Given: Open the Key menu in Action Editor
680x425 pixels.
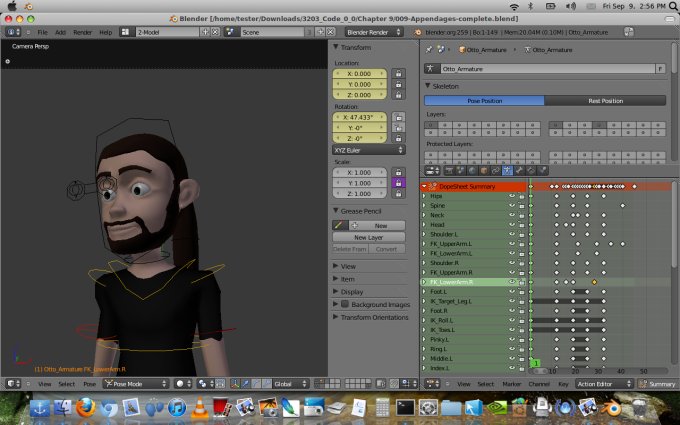Looking at the screenshot, I should coord(563,384).
